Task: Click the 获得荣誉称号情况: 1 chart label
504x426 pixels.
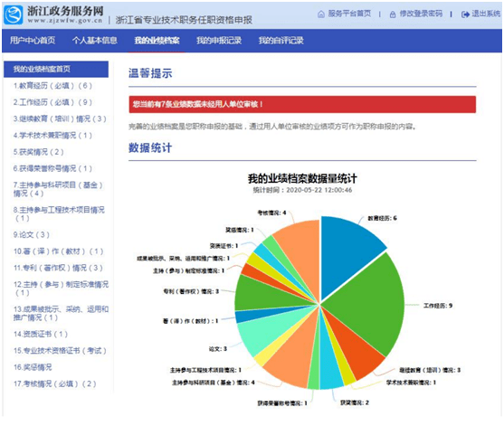Action: pyautogui.click(x=282, y=403)
